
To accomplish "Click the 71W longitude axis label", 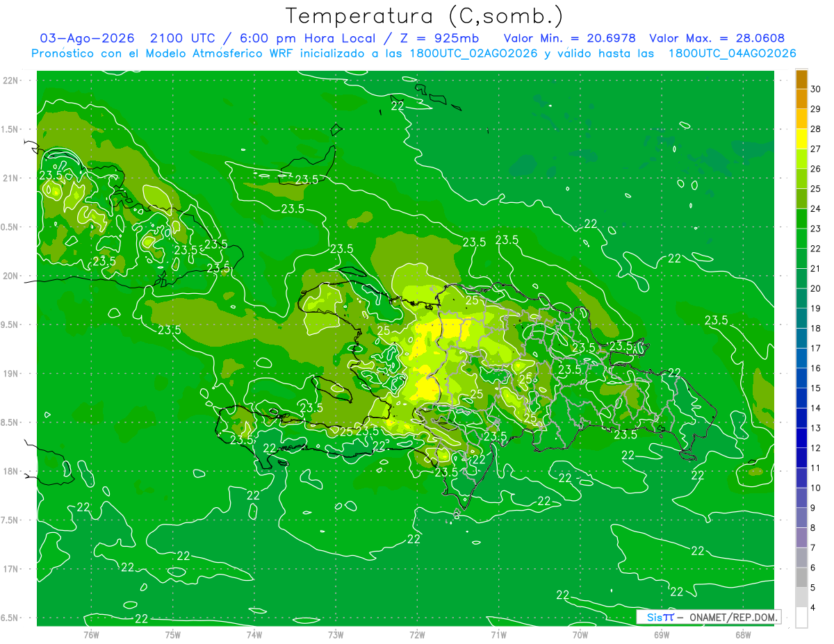I will (x=498, y=635).
